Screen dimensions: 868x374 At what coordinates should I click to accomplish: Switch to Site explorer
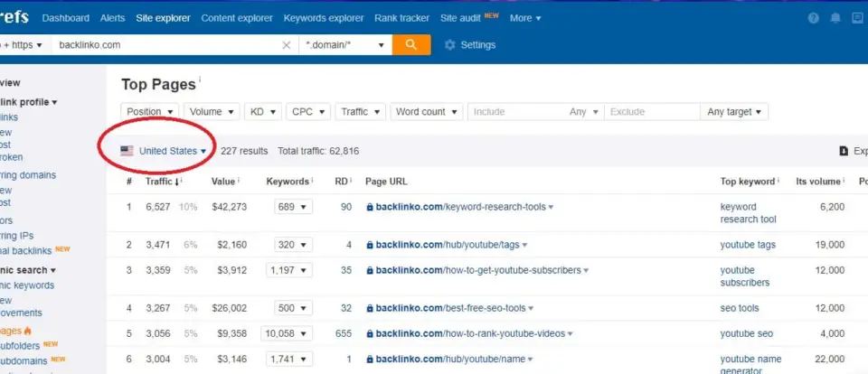(164, 18)
